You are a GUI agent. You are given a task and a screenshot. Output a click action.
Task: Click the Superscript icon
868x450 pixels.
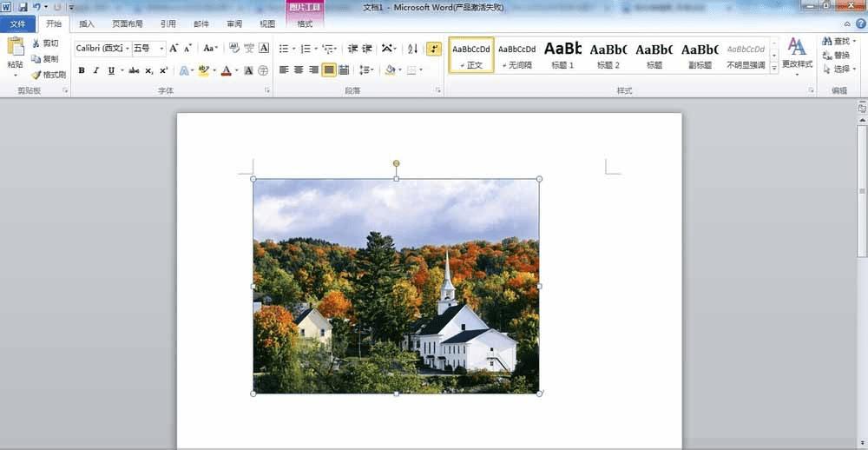[163, 70]
